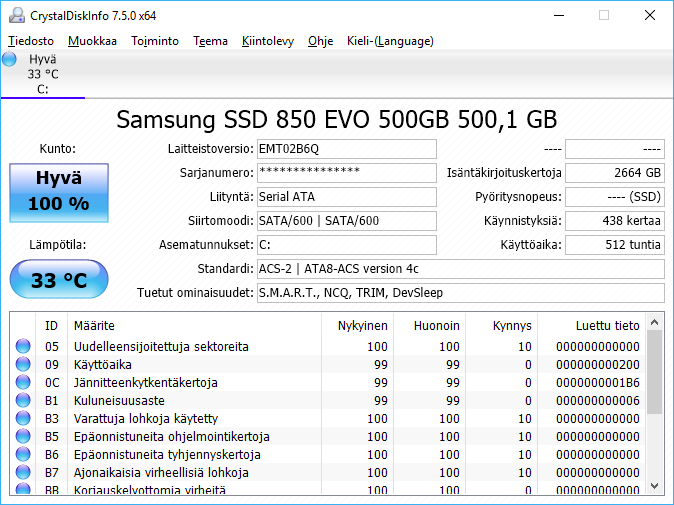Screen dimensions: 674x505
Task: Click the Luettu tieto column header
Action: [x=591, y=326]
